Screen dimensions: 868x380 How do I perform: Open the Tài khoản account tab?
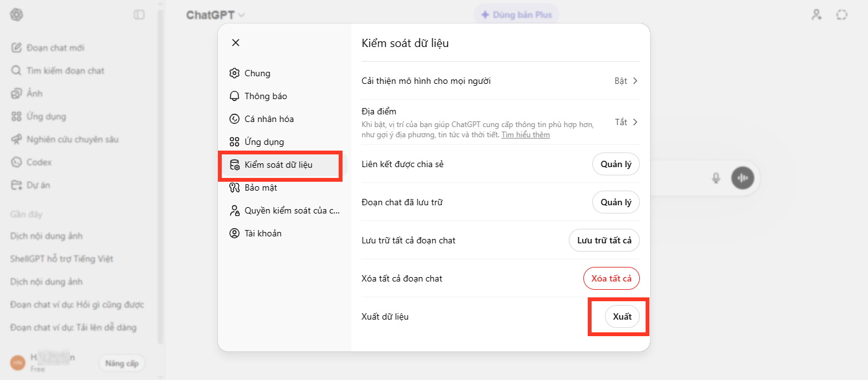[x=262, y=233]
